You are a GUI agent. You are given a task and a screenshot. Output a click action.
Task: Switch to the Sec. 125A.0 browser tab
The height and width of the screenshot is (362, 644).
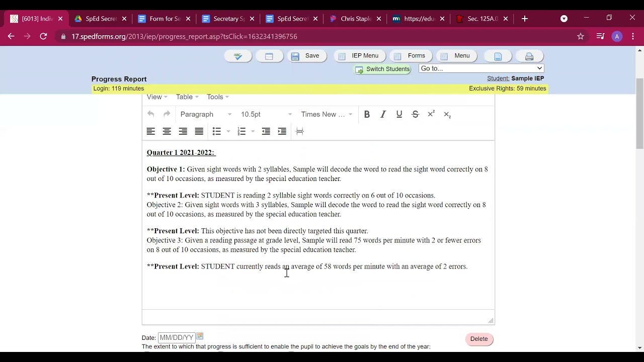(482, 19)
